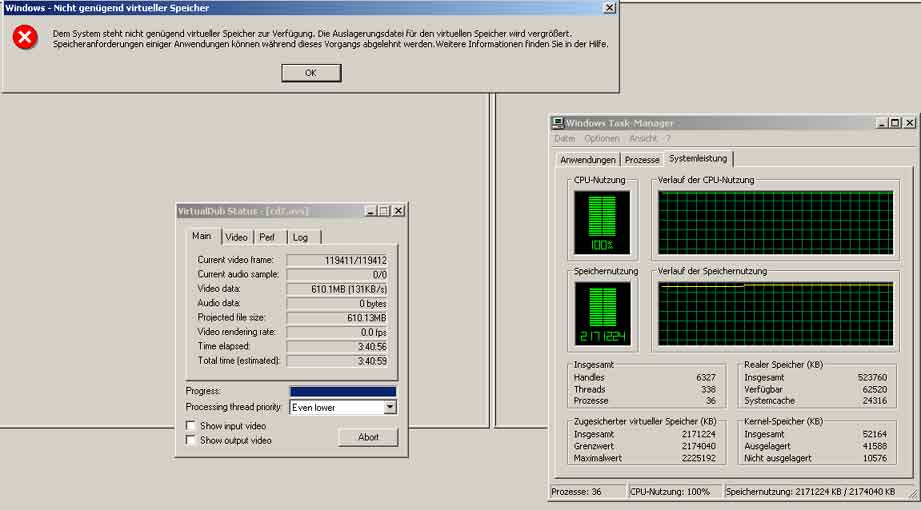Open the Datei menu in Task Manager
The width and height of the screenshot is (921, 510).
[x=564, y=139]
